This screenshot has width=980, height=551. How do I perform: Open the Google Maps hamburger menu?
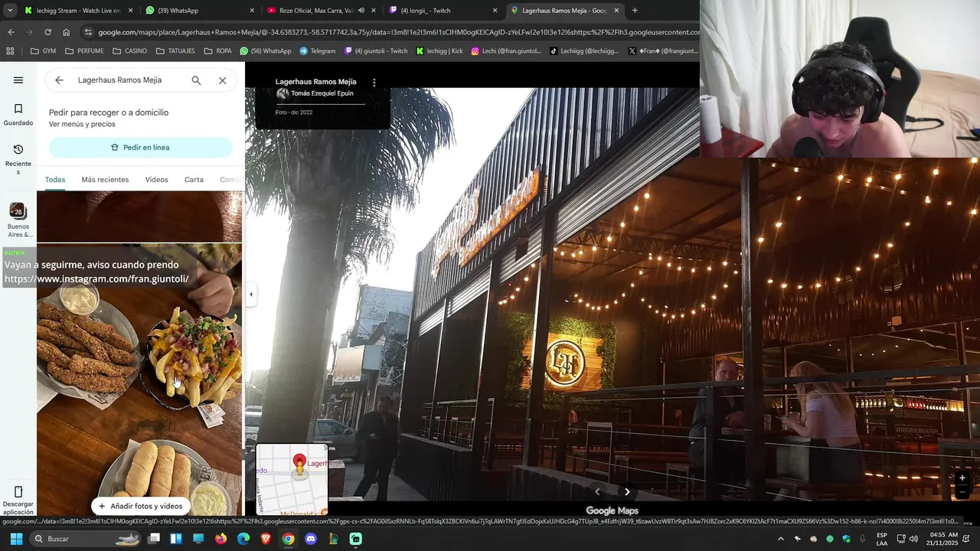tap(18, 80)
